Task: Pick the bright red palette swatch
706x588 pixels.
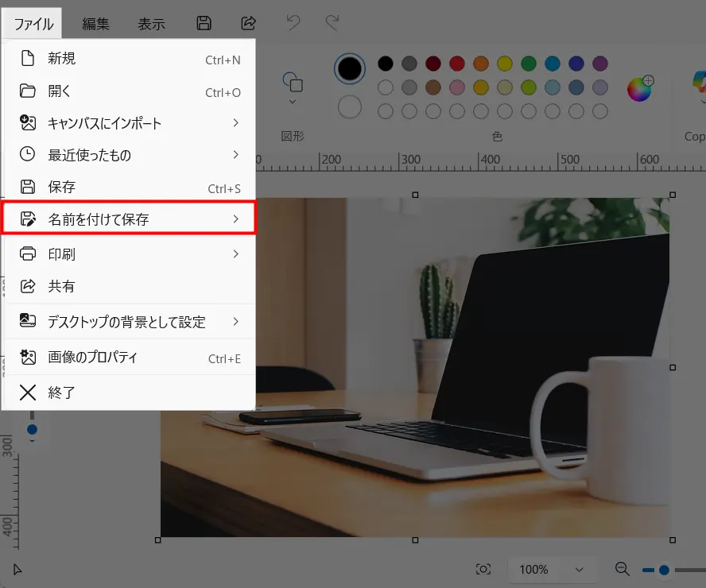Action: tap(457, 64)
